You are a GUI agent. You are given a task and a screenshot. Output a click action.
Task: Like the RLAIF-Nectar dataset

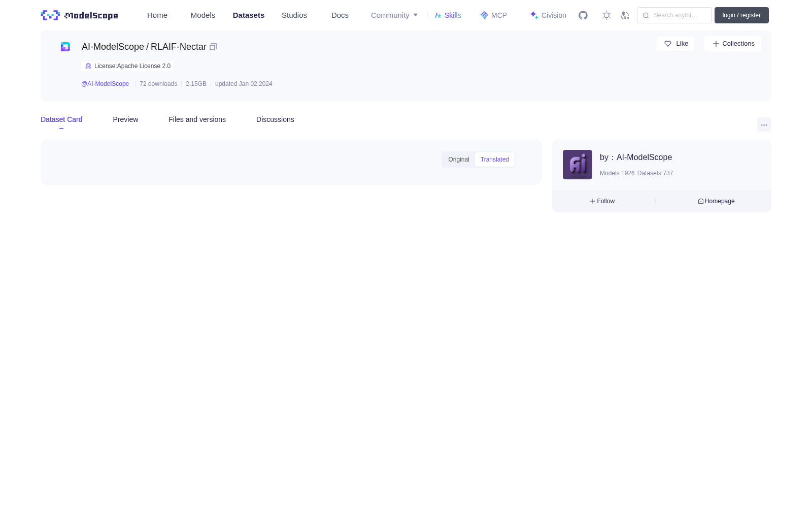[x=675, y=44]
